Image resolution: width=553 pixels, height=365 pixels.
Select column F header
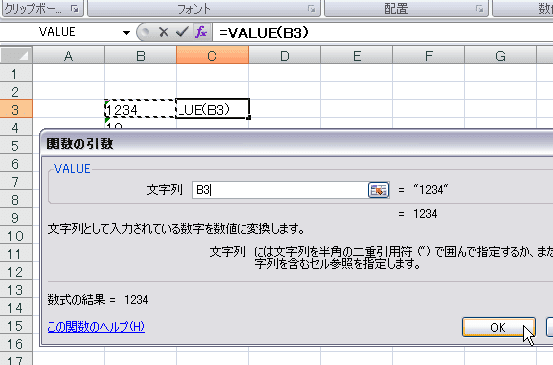429,55
